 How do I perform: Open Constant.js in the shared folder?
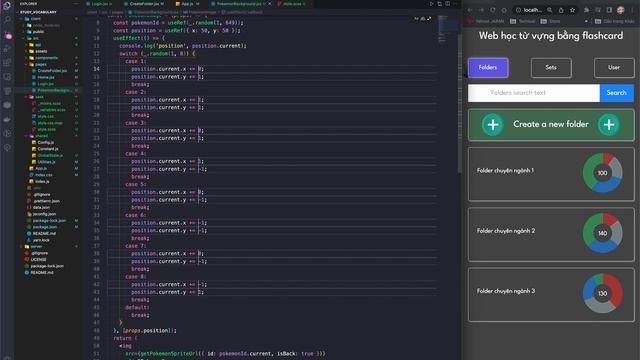pyautogui.click(x=45, y=149)
